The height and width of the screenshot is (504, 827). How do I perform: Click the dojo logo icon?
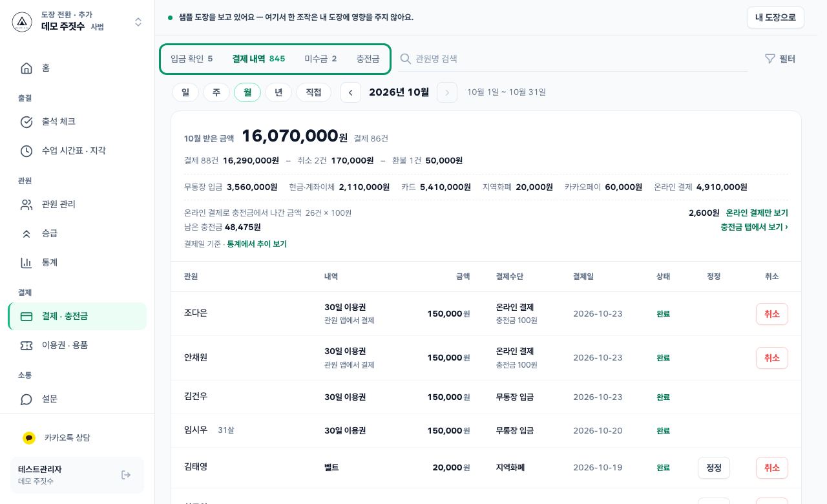[22, 22]
